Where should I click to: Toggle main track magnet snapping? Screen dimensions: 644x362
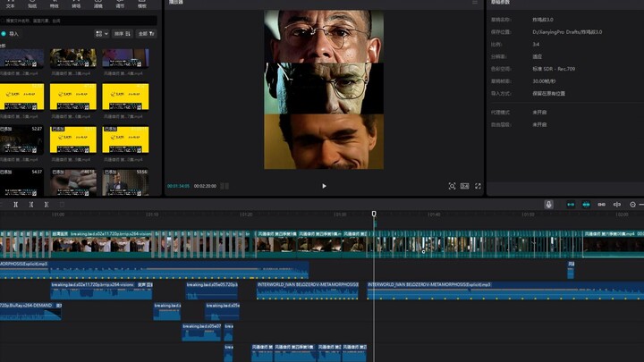571,204
